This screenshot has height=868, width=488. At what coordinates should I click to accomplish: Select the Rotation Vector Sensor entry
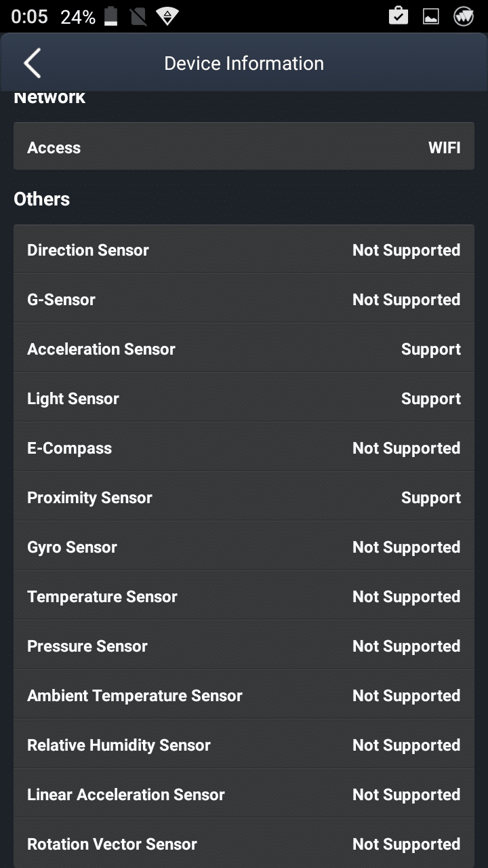point(244,844)
